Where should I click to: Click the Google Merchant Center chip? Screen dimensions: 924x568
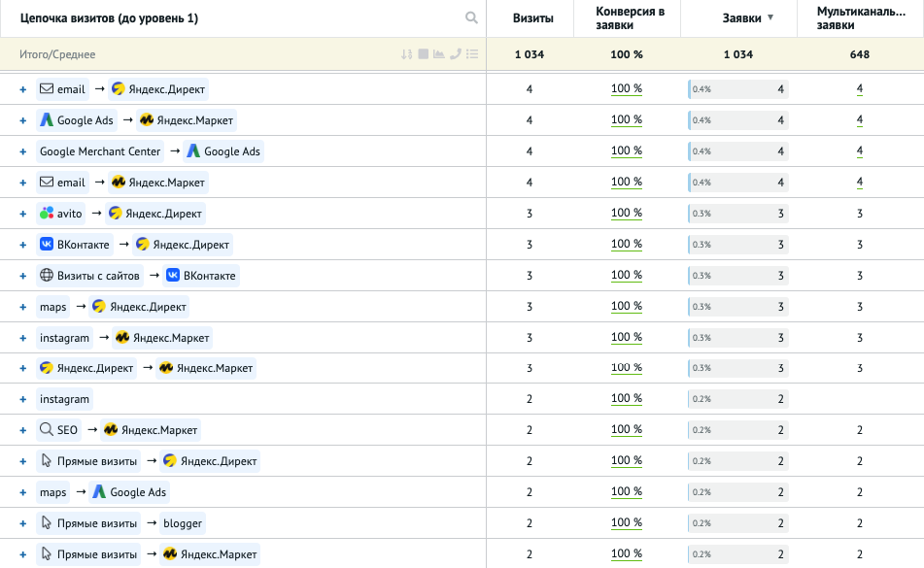100,151
